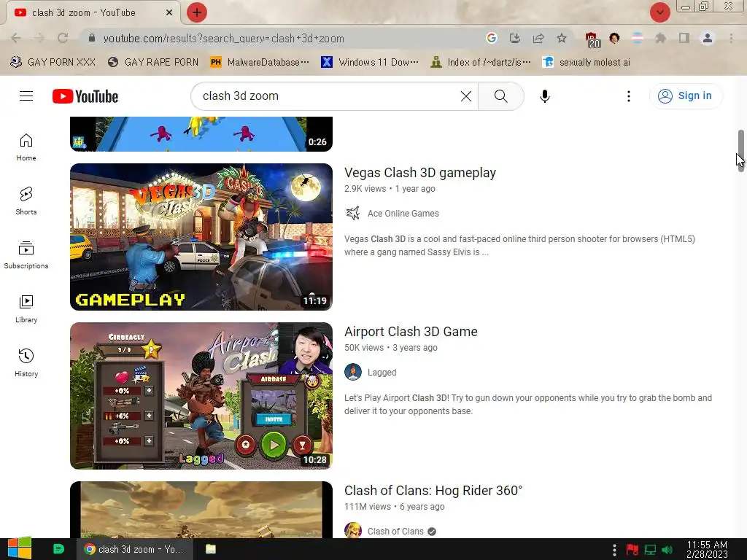
Task: Reload the page
Action: [63, 38]
